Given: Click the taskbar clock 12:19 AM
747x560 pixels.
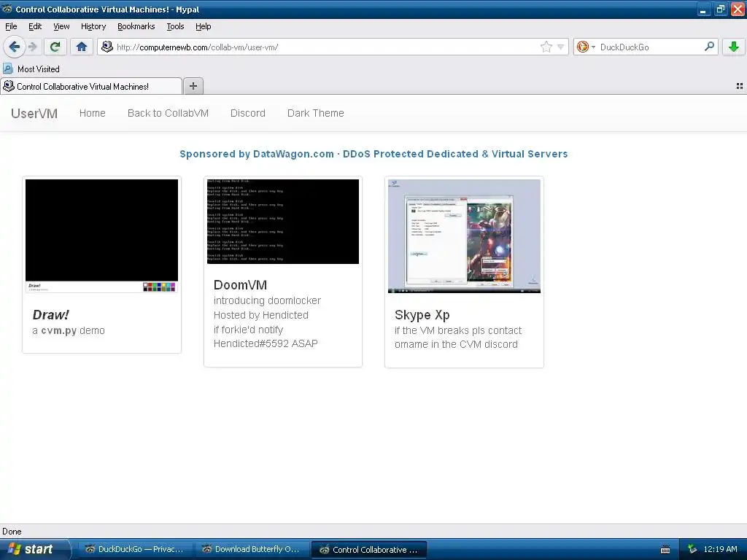Looking at the screenshot, I should pos(720,549).
